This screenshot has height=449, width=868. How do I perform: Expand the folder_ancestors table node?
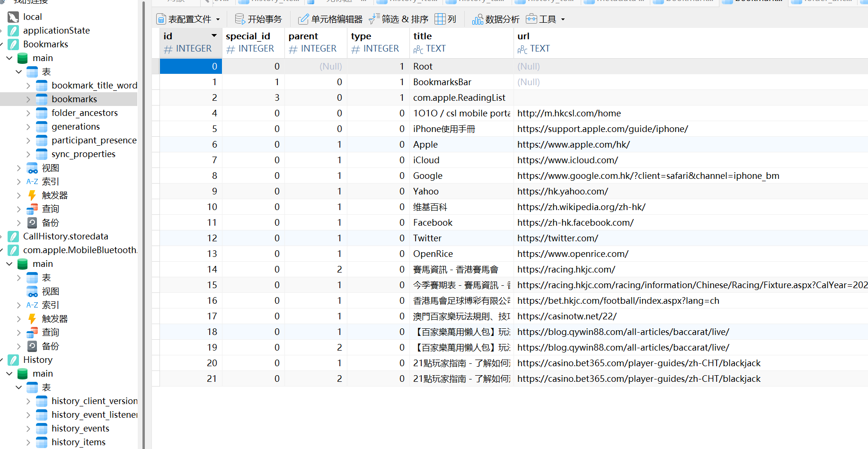click(28, 113)
